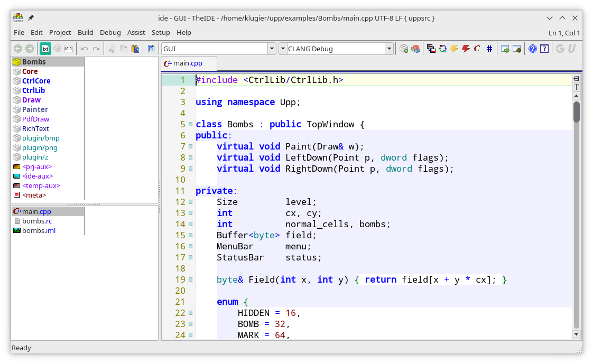Click the editor scroll down arrow
This screenshot has width=593, height=364.
[577, 334]
